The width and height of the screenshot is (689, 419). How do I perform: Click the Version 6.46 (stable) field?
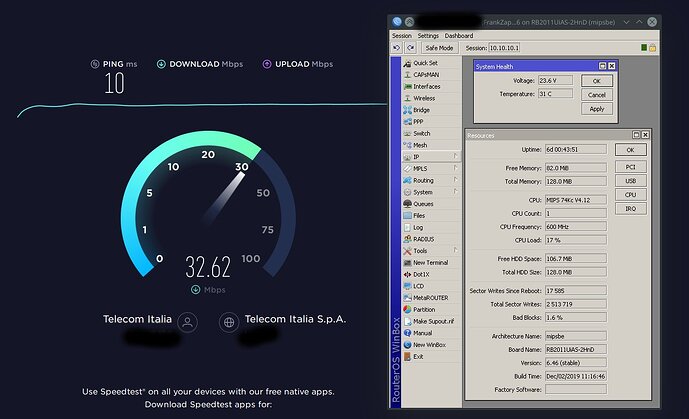(x=576, y=363)
